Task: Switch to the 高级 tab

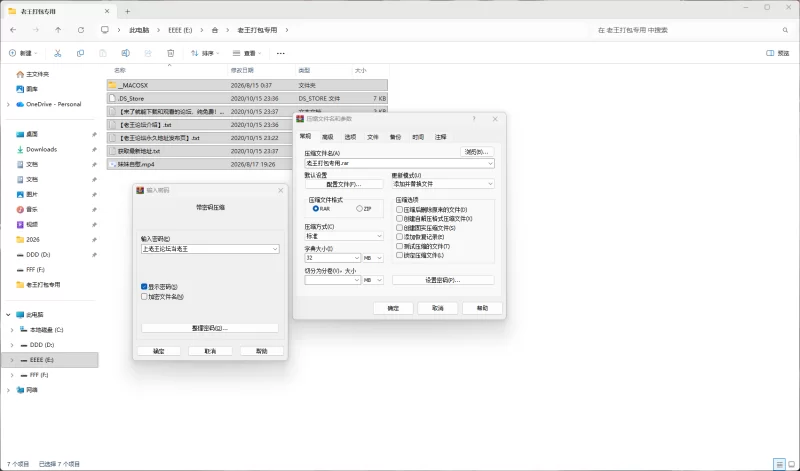Action: [x=328, y=137]
